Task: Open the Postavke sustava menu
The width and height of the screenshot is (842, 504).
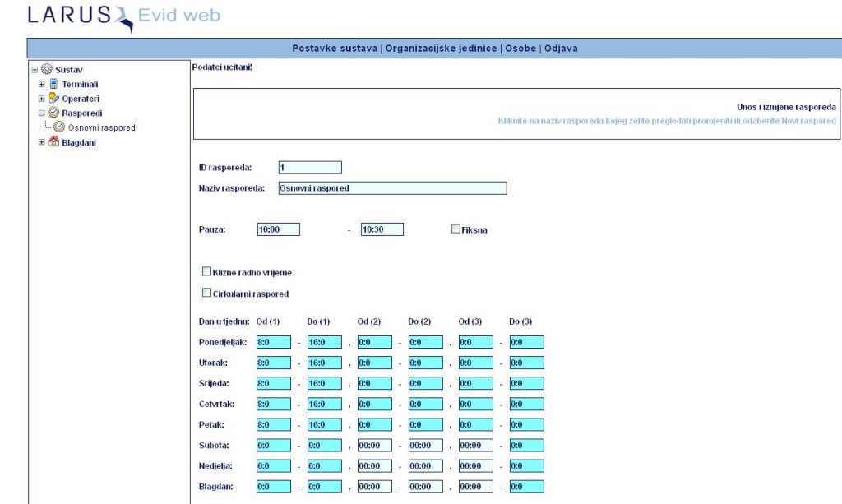Action: click(x=335, y=49)
